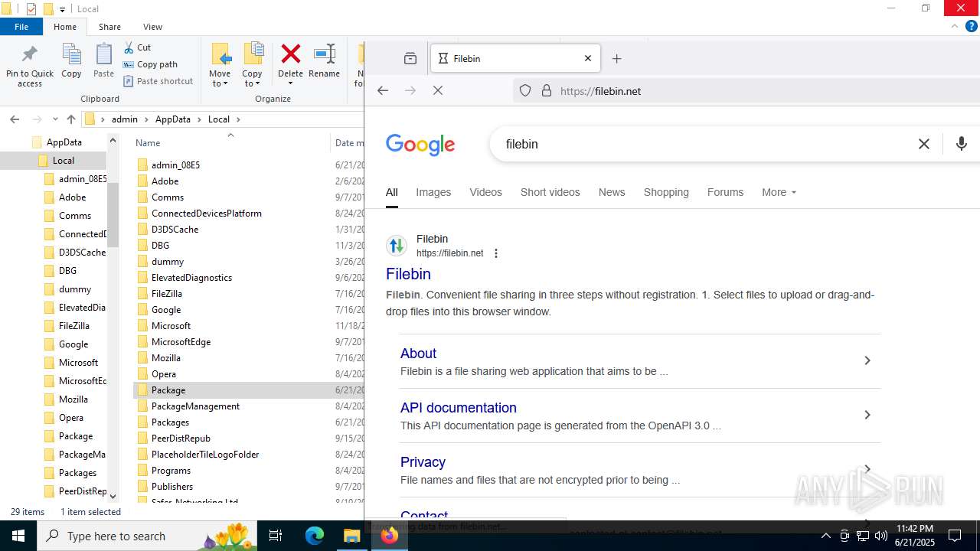Screen dimensions: 980x551
Task: Select the Publishers folder in list
Action: [172, 487]
